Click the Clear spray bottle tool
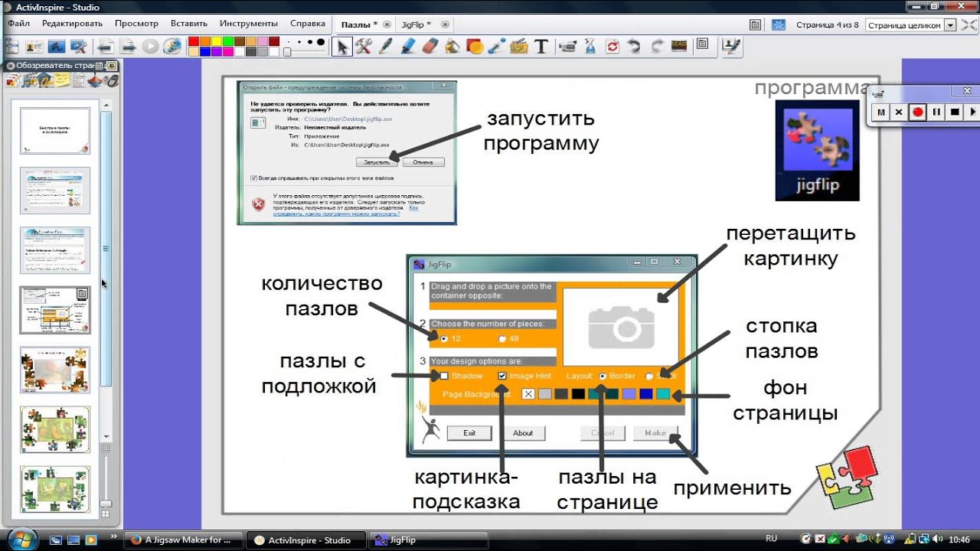 pyautogui.click(x=590, y=47)
